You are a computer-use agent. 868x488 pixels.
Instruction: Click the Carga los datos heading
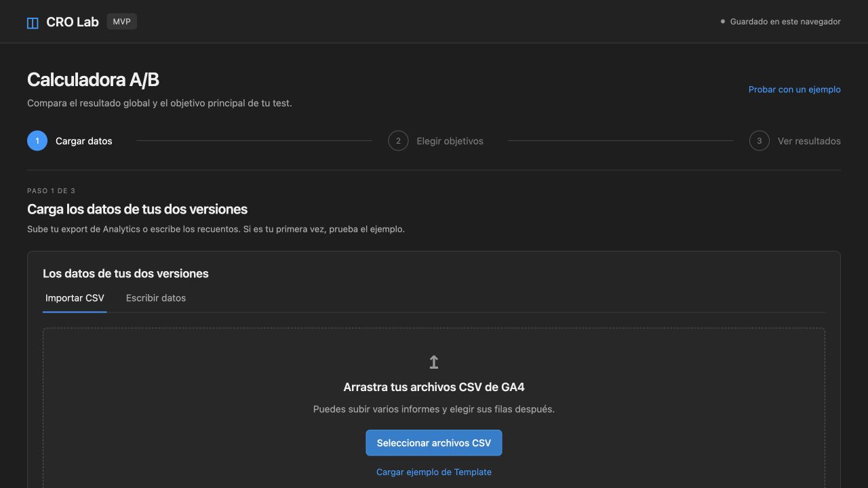(x=137, y=209)
